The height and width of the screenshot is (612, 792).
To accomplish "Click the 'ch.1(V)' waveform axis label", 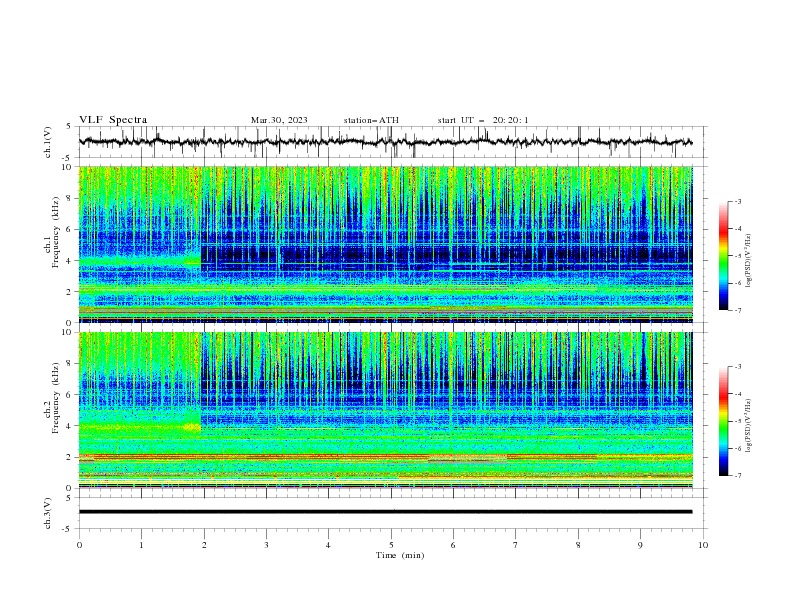I will (x=48, y=142).
